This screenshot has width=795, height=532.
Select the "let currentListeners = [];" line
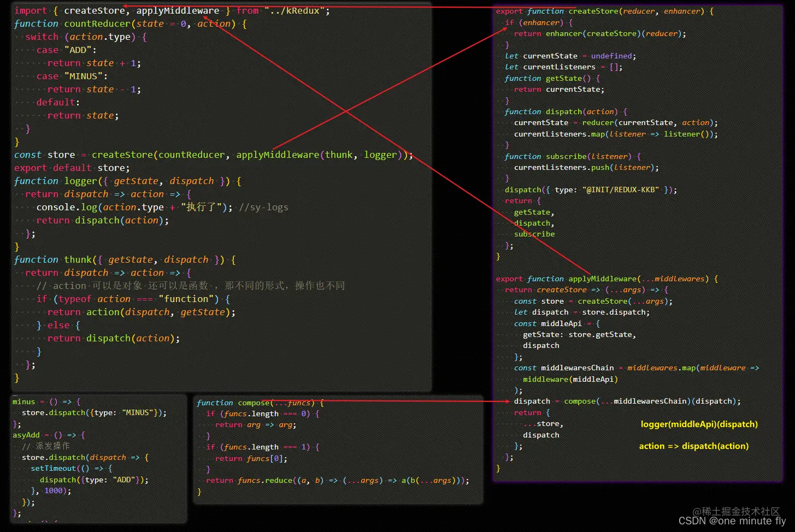click(x=564, y=67)
